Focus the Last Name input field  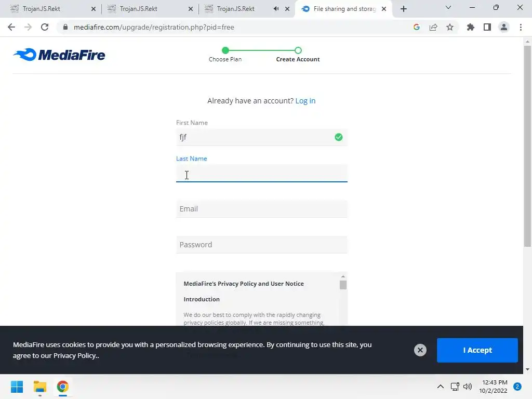[262, 174]
